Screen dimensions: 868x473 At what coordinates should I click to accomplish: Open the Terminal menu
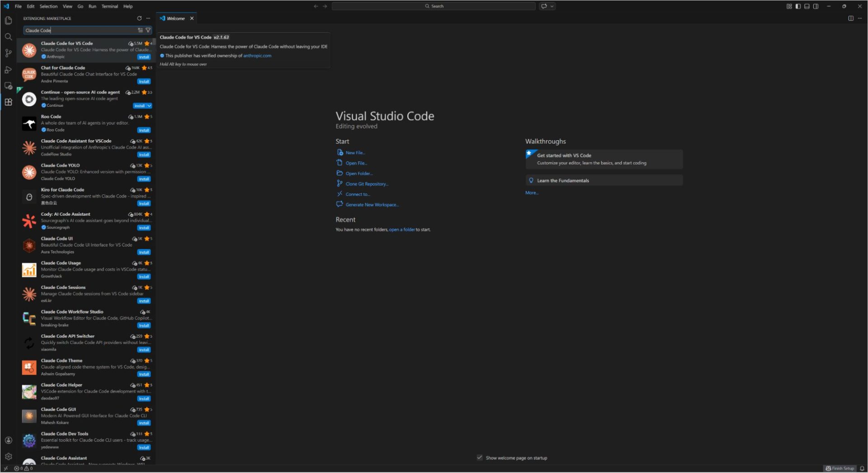tap(109, 6)
